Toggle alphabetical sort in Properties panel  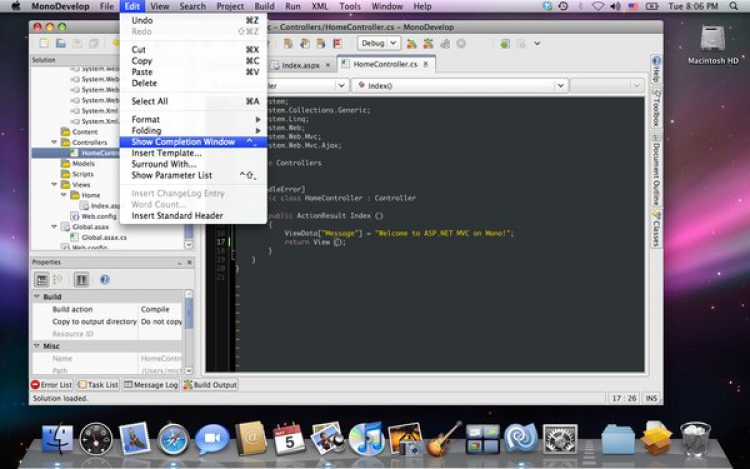(x=57, y=280)
